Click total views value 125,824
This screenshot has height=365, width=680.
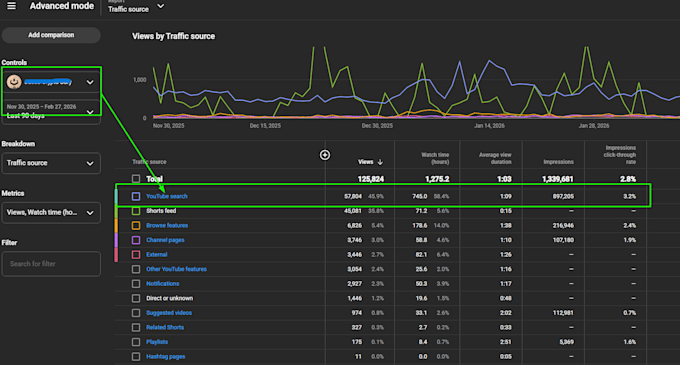371,179
